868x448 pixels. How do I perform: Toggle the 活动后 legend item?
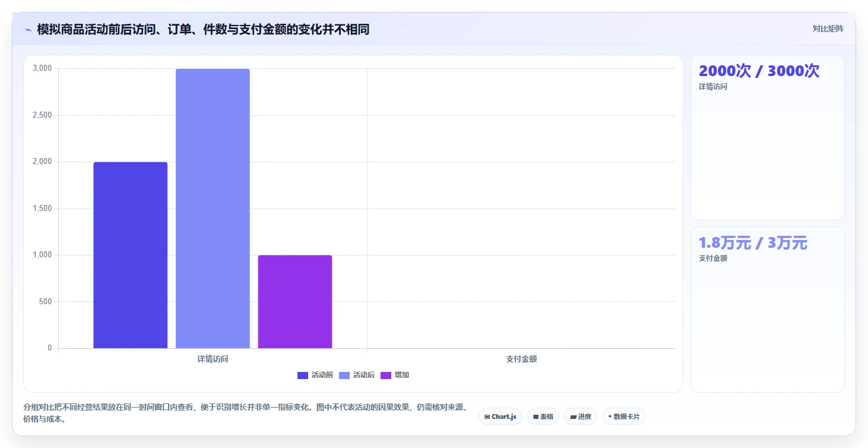(357, 375)
